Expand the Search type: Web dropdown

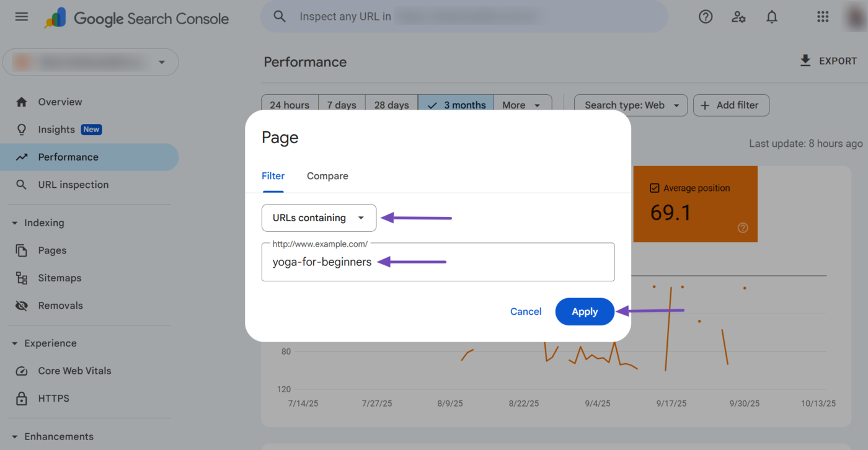pyautogui.click(x=631, y=105)
